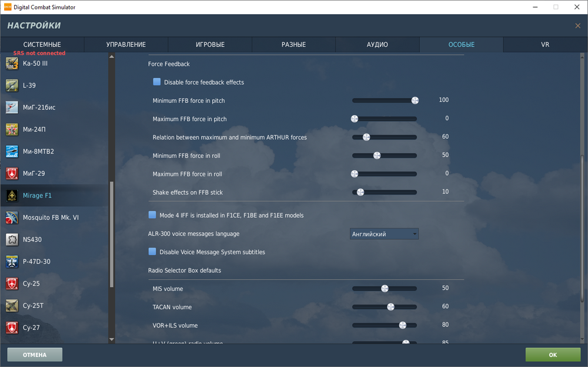Click the Radio Selector Box defaults heading
Viewport: 588px width, 367px height.
185,271
